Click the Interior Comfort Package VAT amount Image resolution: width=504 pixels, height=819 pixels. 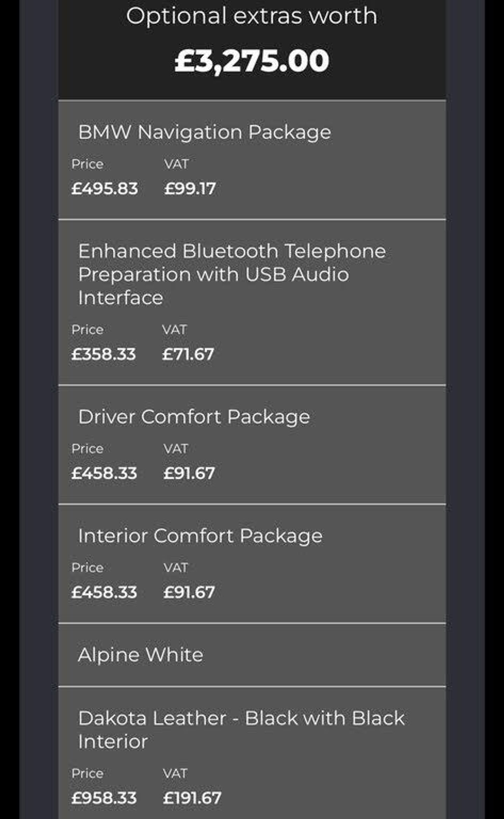coord(189,592)
